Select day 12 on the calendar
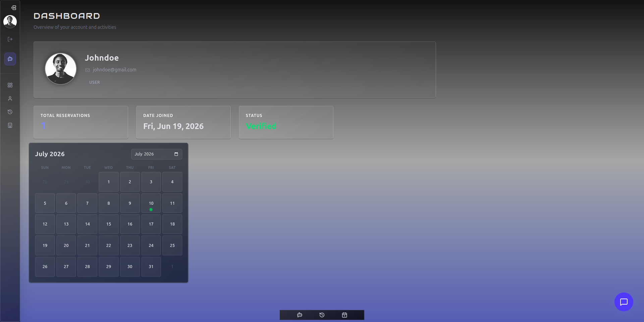644x322 pixels. 45,224
